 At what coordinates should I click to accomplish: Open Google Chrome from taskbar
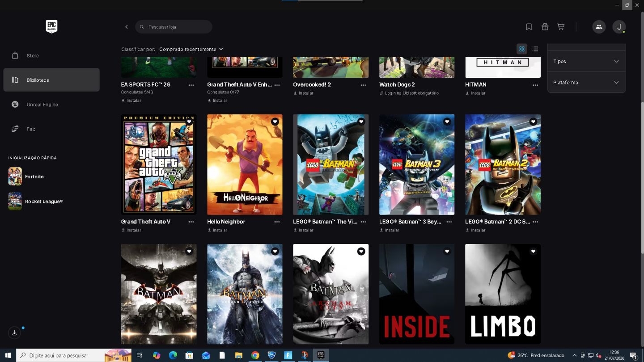point(255,355)
